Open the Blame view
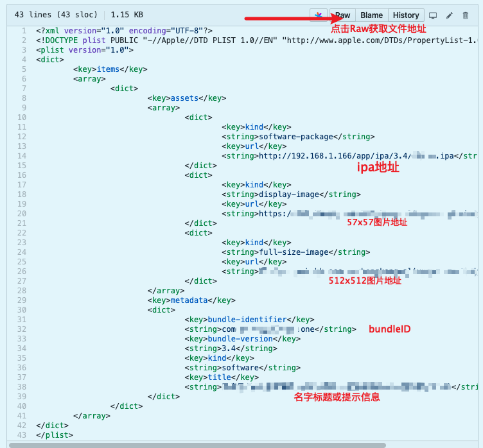 [371, 15]
